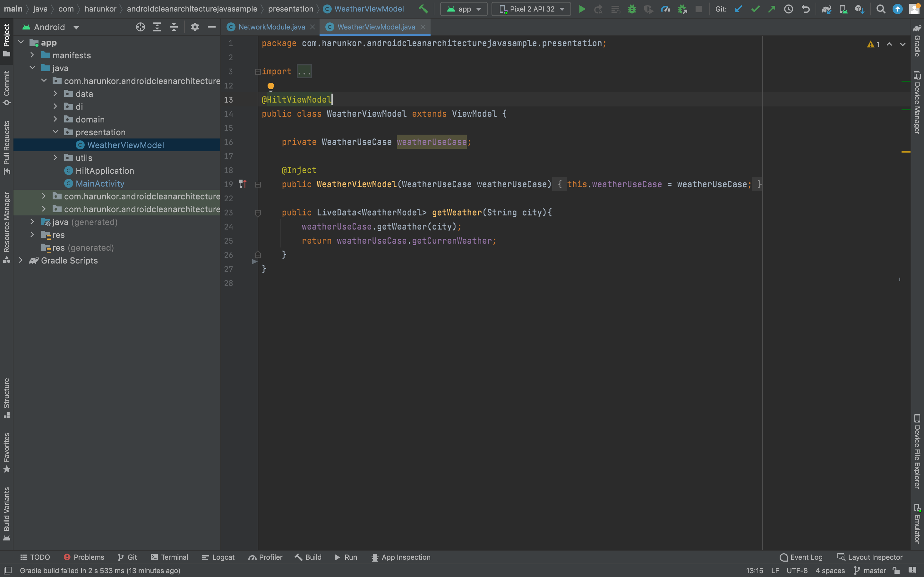This screenshot has width=924, height=577.
Task: Open the app run configuration dropdown
Action: click(464, 9)
